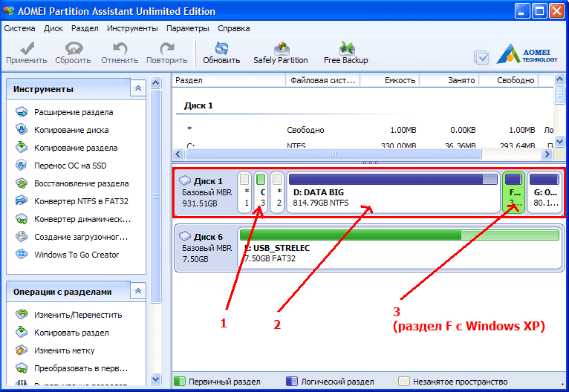Select the Свободно 1.00MB list row
The height and width of the screenshot is (392, 569).
(x=363, y=130)
